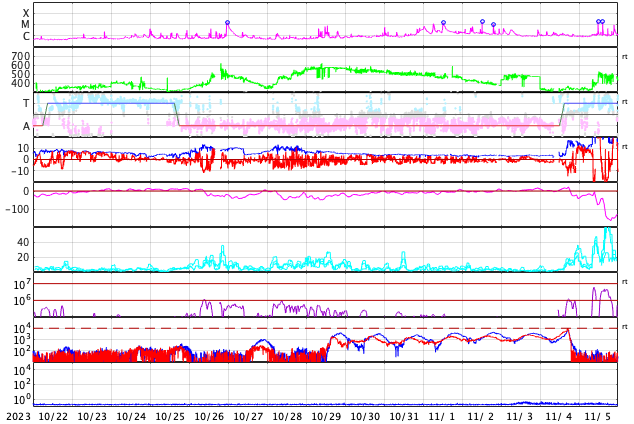Screen dimensions: 634x424
Task: Click the 20 tick label on the cyan panel
Action: 23,257
